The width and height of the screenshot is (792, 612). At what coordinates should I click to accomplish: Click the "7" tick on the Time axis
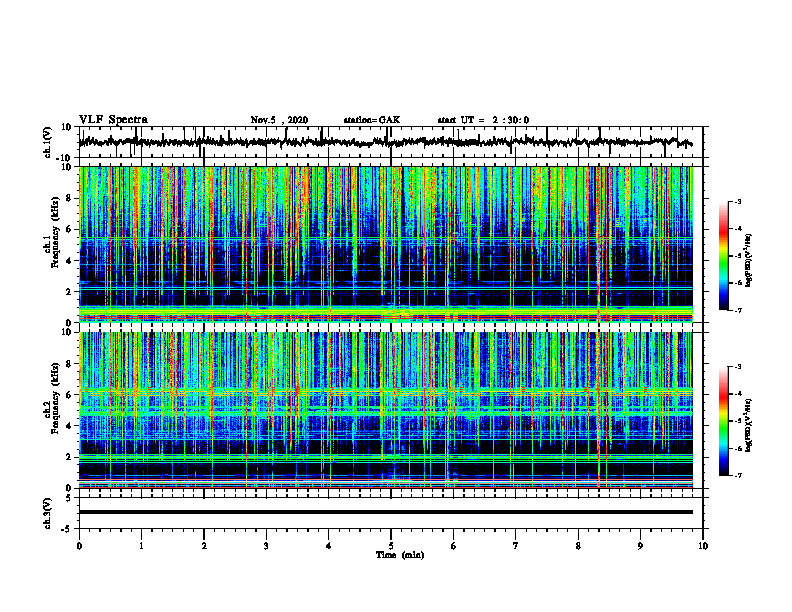(516, 546)
